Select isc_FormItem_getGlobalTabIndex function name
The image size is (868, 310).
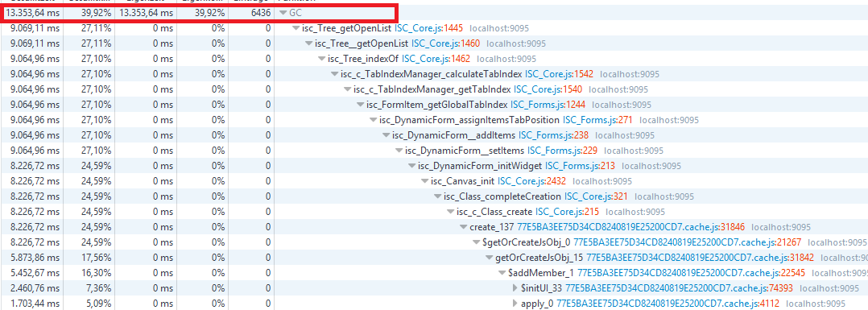point(436,105)
